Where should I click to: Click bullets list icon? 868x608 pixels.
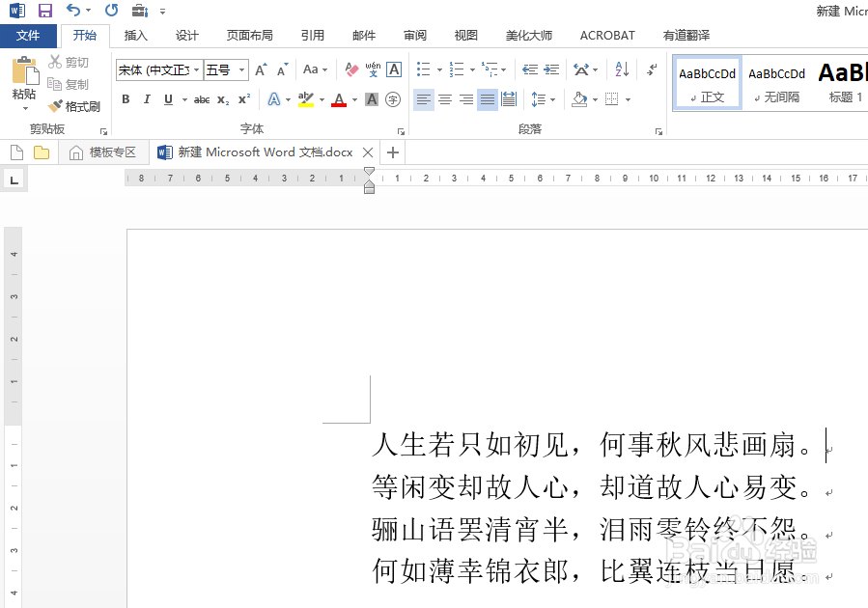(424, 69)
